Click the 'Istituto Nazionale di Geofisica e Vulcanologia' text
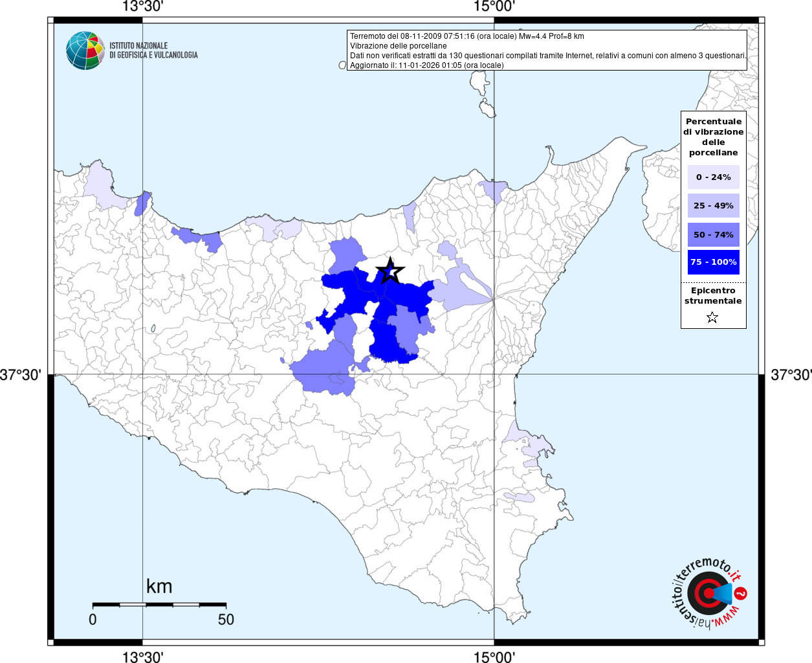The image size is (812, 663). pyautogui.click(x=153, y=51)
